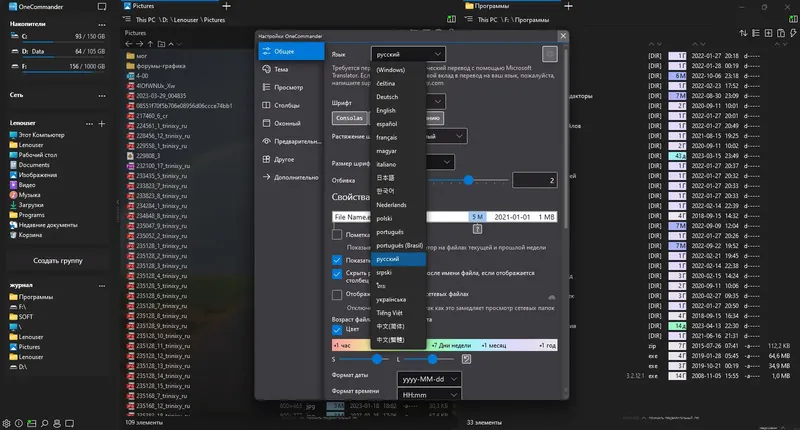Open the Размер шрифта dropdown
Screen dimensions: 800x430
point(440,162)
